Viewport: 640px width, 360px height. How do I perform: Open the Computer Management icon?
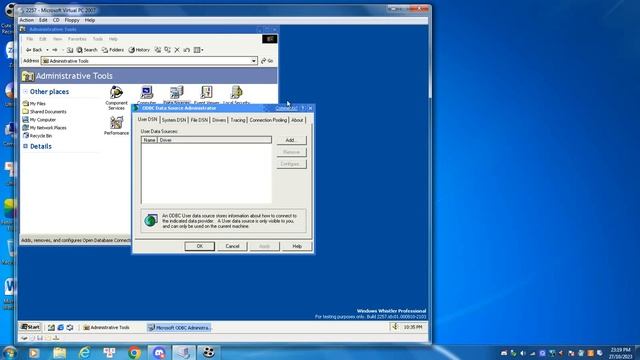tap(147, 95)
